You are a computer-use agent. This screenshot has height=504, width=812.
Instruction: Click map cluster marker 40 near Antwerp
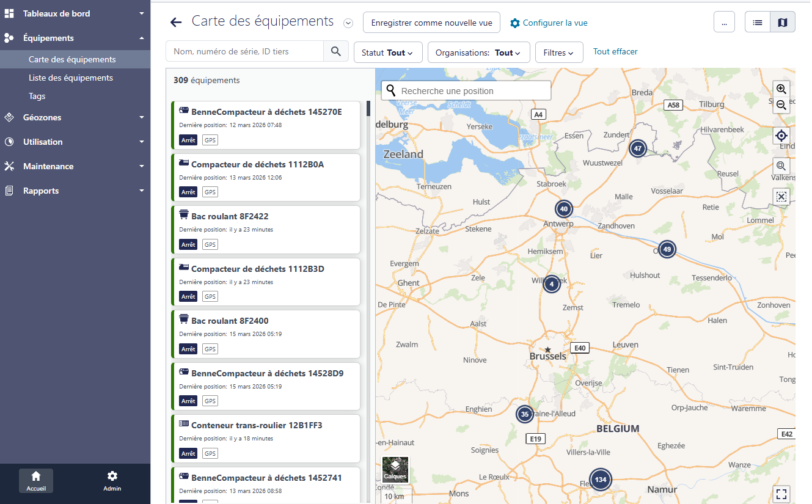[564, 209]
